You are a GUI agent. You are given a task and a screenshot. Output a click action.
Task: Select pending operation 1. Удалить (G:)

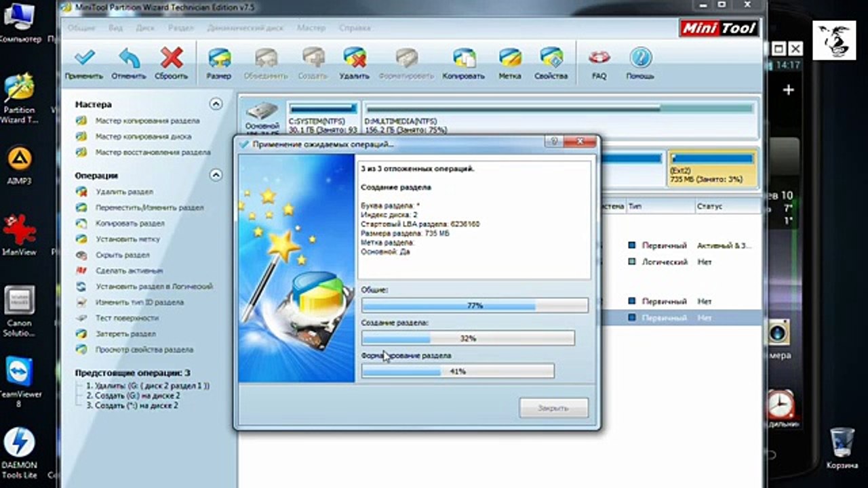pyautogui.click(x=147, y=386)
